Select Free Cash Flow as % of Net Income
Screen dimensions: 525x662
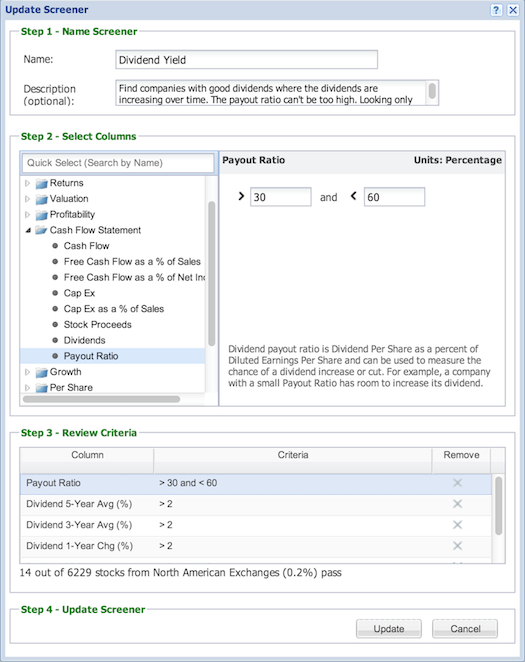point(134,277)
